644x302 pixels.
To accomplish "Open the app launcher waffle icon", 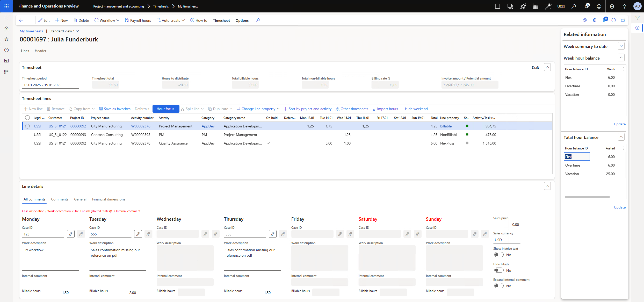I will (x=6, y=6).
